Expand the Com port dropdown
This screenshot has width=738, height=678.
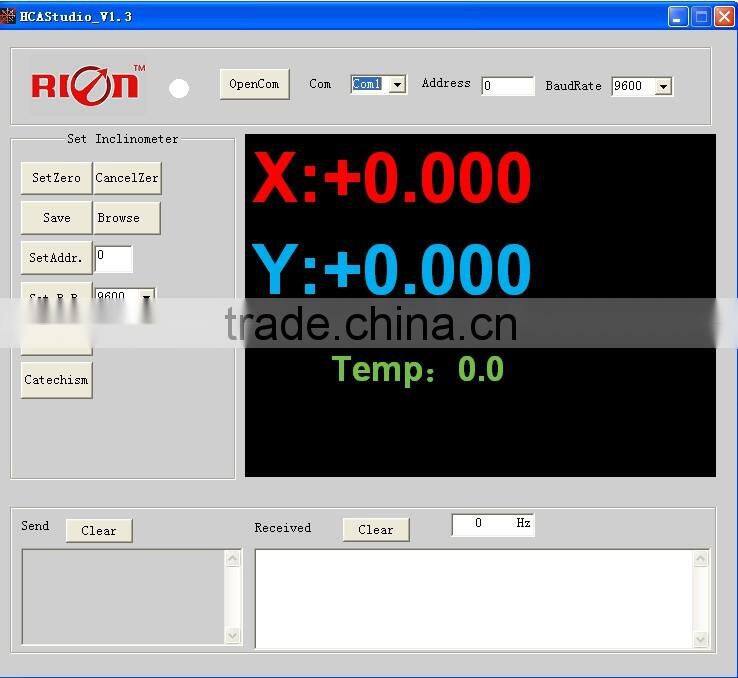click(x=397, y=85)
